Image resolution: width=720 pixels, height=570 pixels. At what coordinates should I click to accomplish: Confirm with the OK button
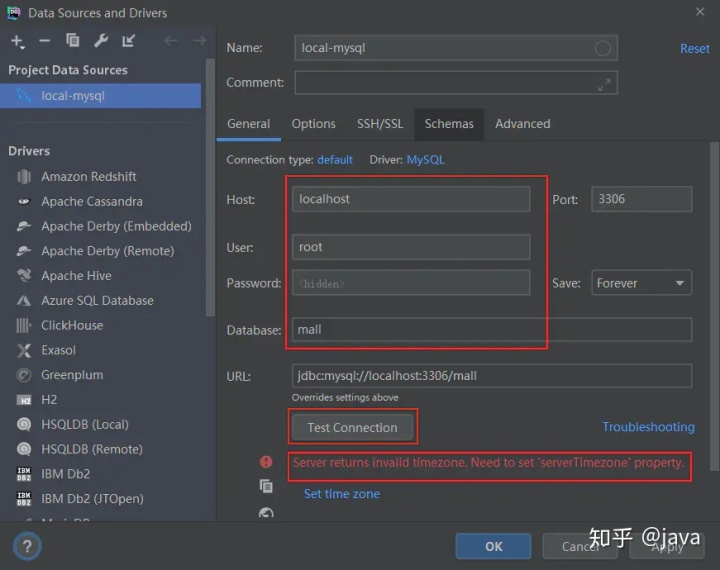[494, 546]
